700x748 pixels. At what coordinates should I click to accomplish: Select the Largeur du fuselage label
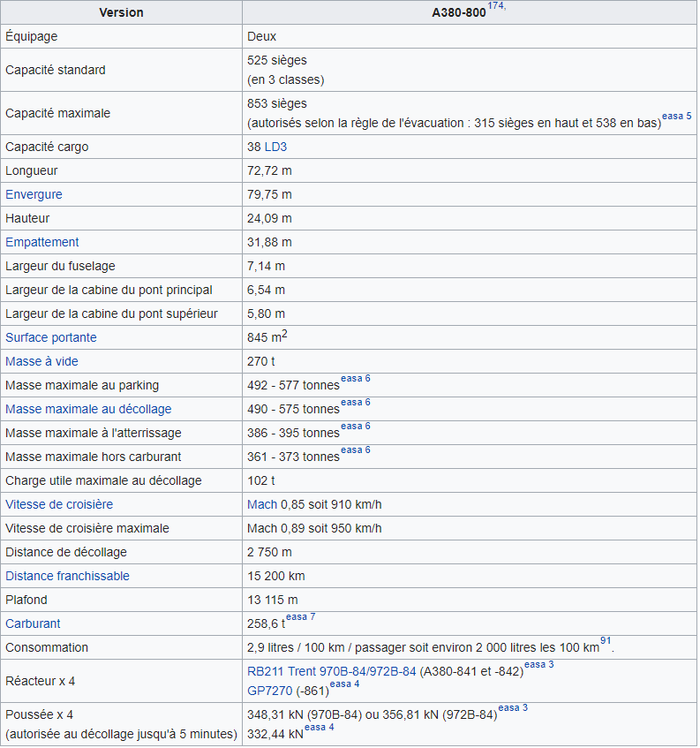coord(60,266)
